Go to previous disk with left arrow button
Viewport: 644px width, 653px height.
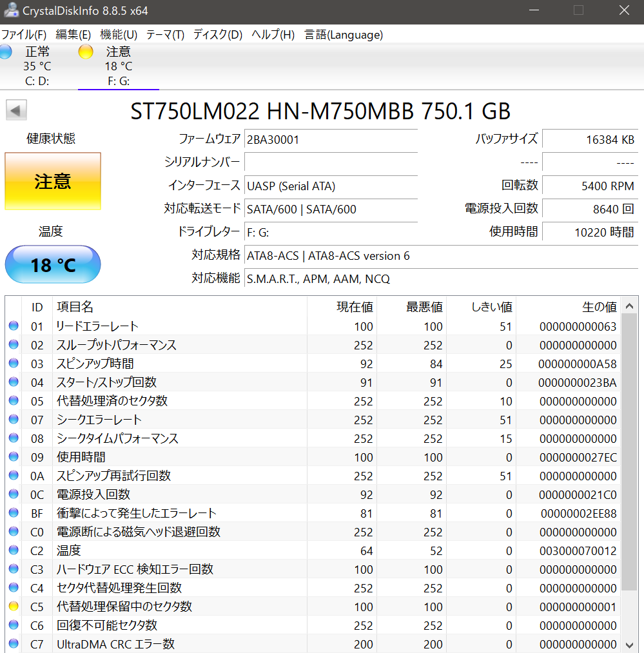click(16, 110)
